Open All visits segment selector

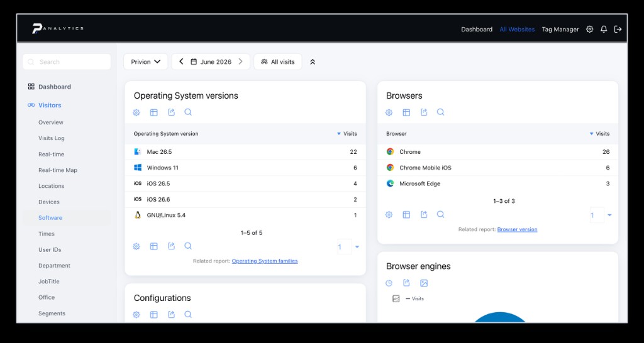[277, 62]
